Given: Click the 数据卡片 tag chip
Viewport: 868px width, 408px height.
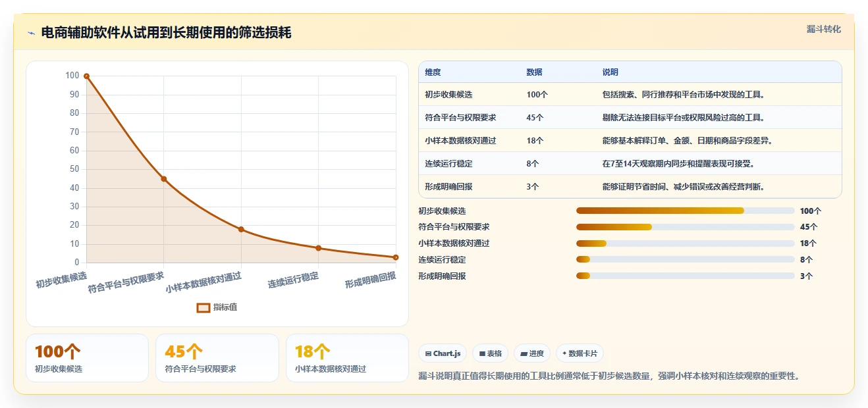Looking at the screenshot, I should tap(580, 353).
